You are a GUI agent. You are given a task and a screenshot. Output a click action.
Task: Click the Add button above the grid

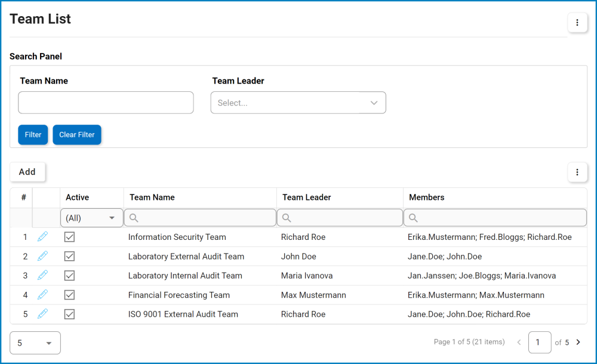tap(27, 172)
